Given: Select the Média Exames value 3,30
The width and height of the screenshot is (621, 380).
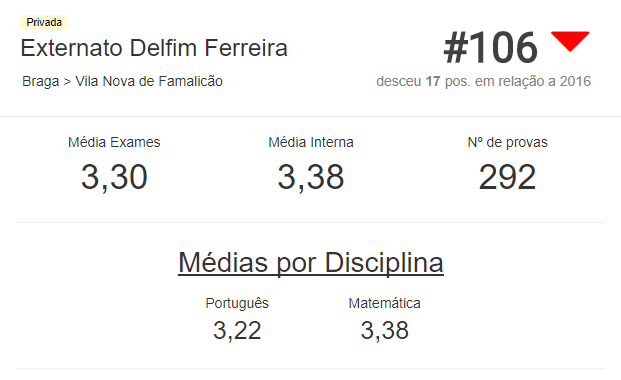Looking at the screenshot, I should coord(114,177).
